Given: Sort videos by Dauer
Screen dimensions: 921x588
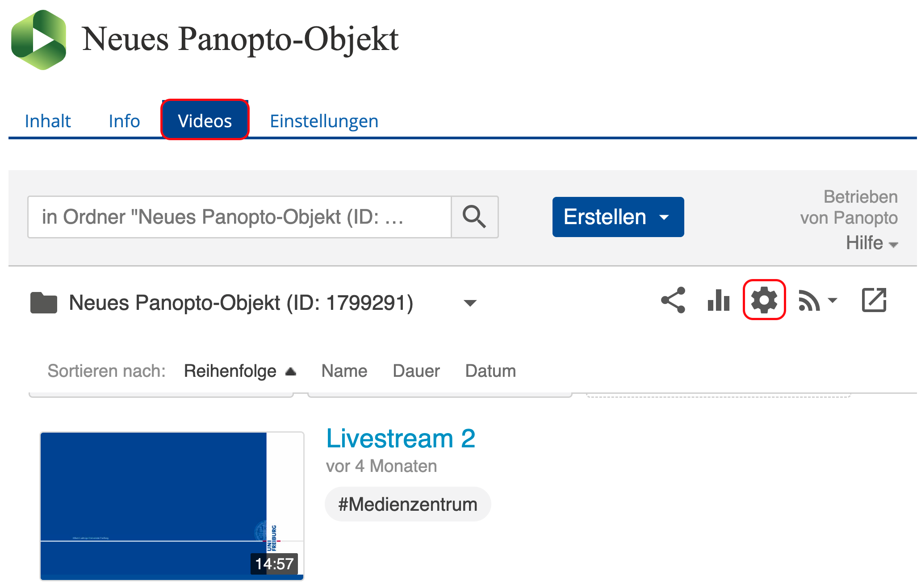Looking at the screenshot, I should [416, 371].
